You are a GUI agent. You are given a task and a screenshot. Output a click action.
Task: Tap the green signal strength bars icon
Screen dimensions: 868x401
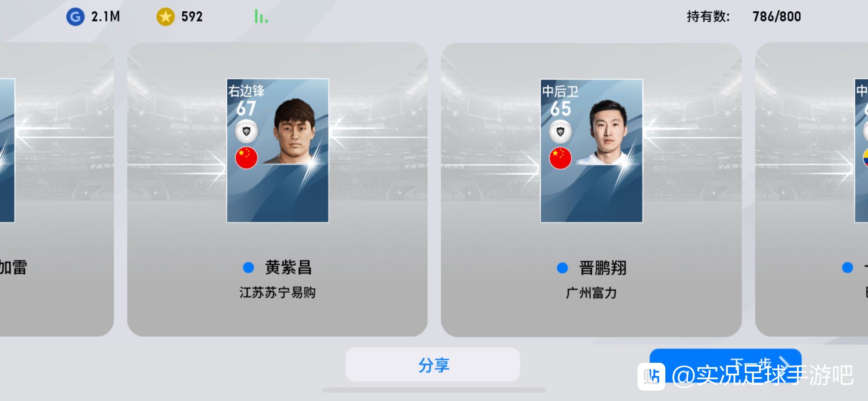click(261, 17)
